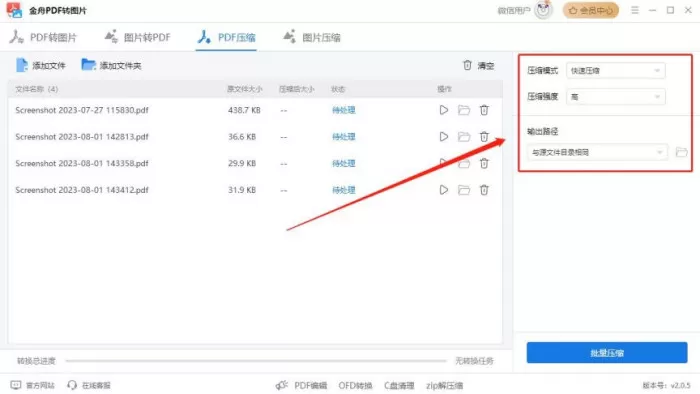
Task: Open folder for Screenshot 2023-08-01 142813.pdf
Action: click(x=464, y=137)
